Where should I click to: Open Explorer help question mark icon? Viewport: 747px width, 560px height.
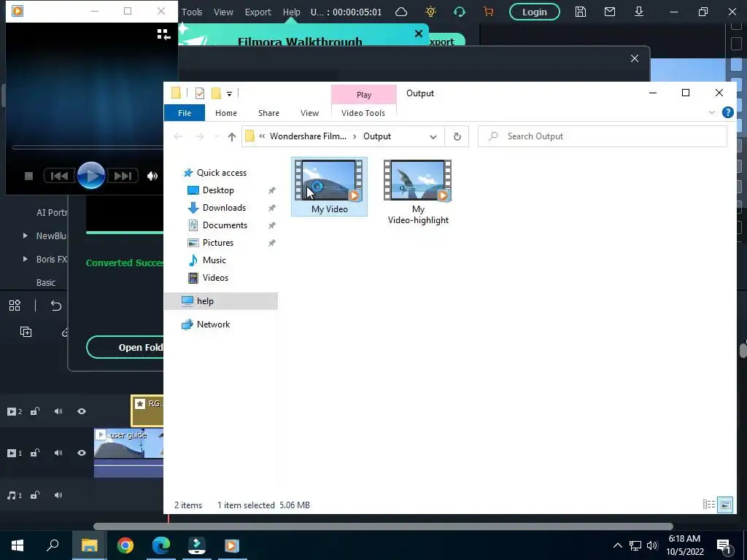tap(727, 112)
